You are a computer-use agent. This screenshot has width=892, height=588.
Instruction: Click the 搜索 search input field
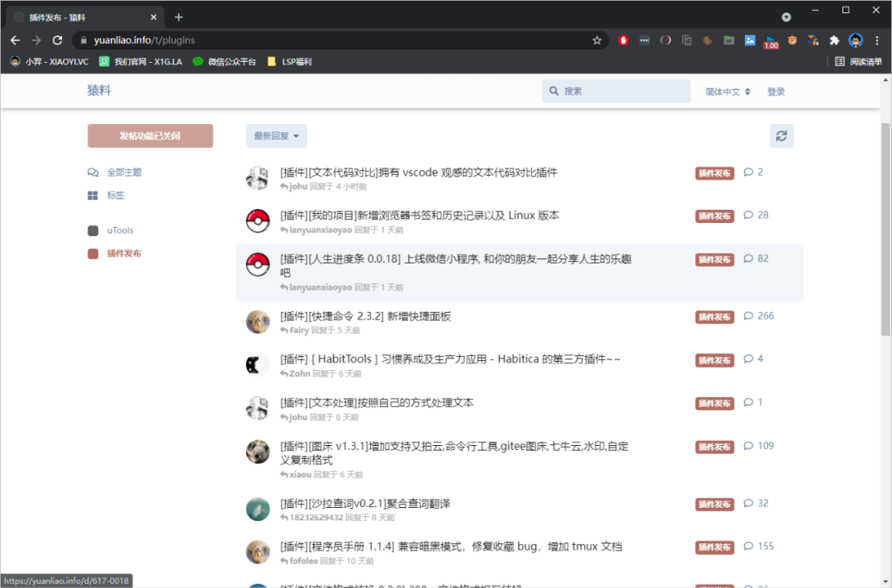616,91
